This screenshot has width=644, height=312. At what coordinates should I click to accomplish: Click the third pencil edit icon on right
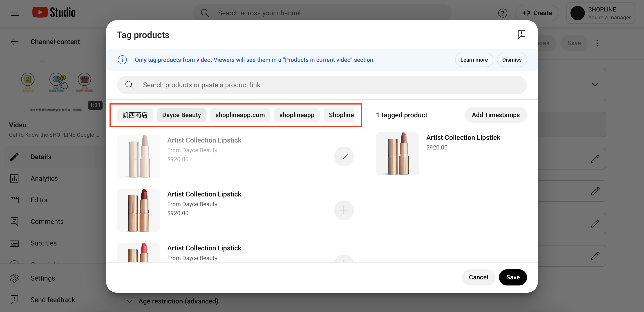click(595, 223)
